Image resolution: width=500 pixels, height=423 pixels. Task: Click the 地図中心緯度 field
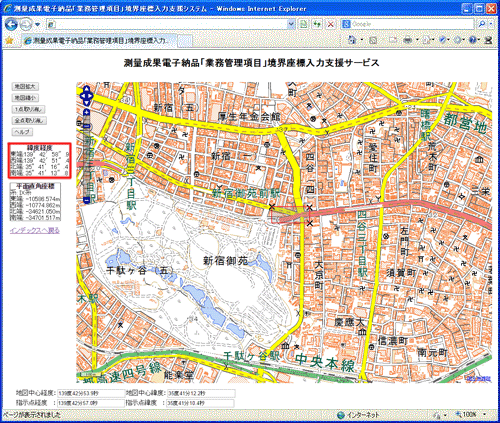point(201,393)
